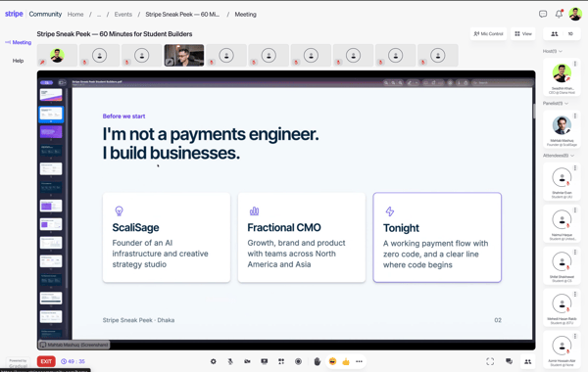Collapse the Panelist section chevron
The image size is (588, 372).
pyautogui.click(x=566, y=104)
